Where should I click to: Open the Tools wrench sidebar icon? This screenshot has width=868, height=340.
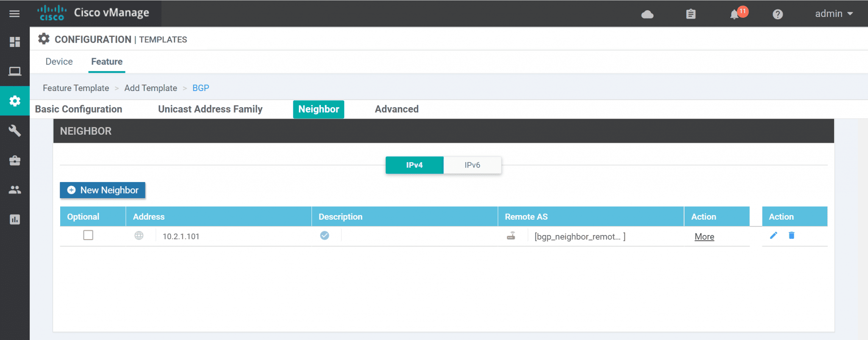[15, 130]
